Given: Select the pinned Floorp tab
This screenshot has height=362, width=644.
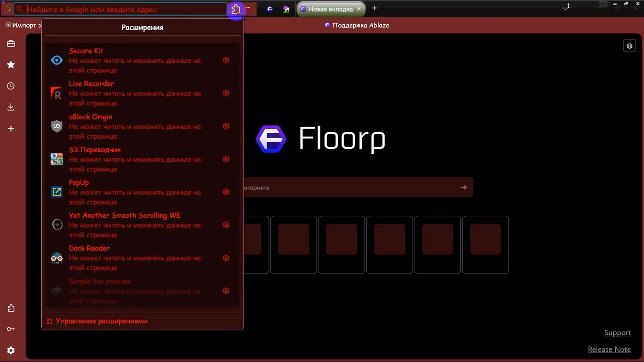Looking at the screenshot, I should 270,9.
